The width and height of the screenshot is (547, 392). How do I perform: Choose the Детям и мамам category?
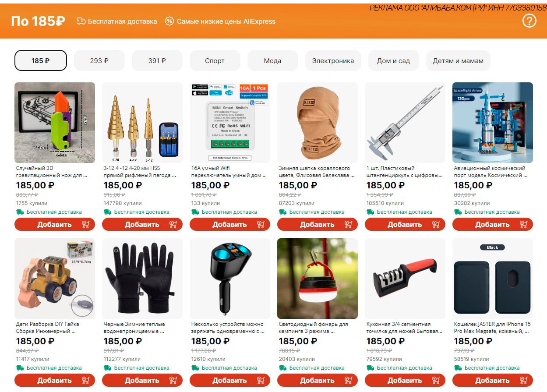tap(458, 60)
